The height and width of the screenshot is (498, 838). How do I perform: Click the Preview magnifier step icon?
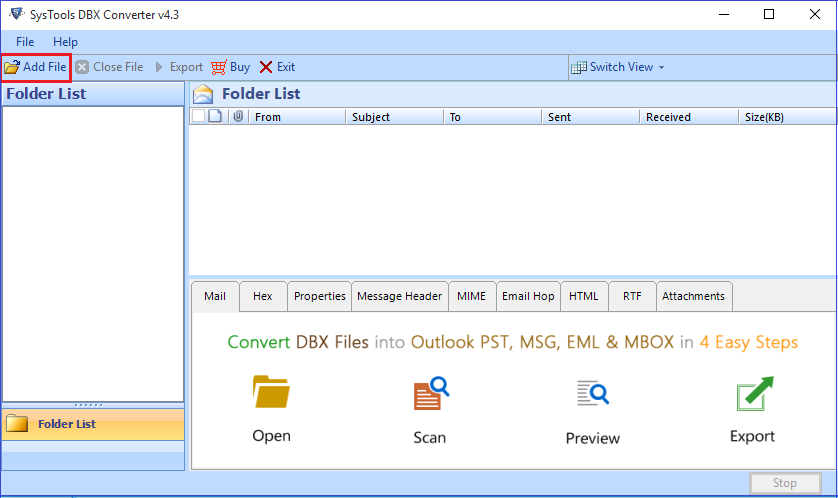pos(593,393)
